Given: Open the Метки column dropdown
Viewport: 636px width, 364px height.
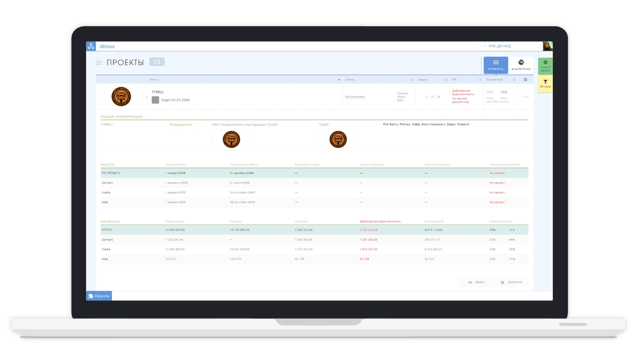Looking at the screenshot, I should [x=339, y=80].
